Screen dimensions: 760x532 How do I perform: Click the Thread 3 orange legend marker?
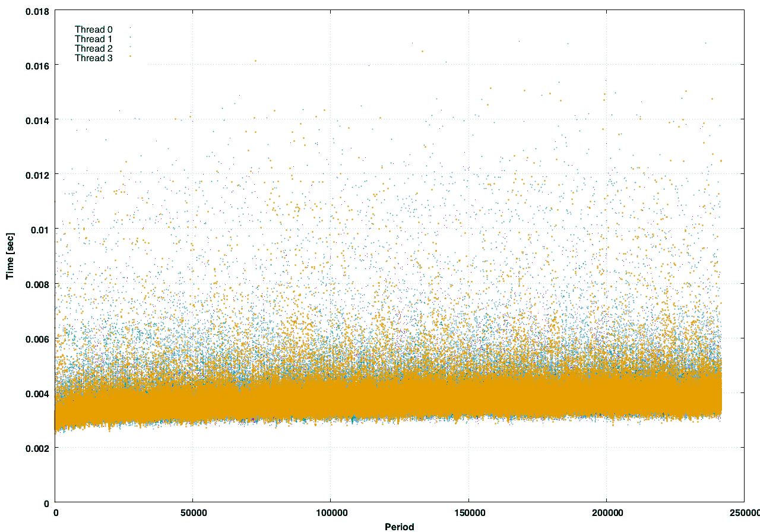click(130, 57)
